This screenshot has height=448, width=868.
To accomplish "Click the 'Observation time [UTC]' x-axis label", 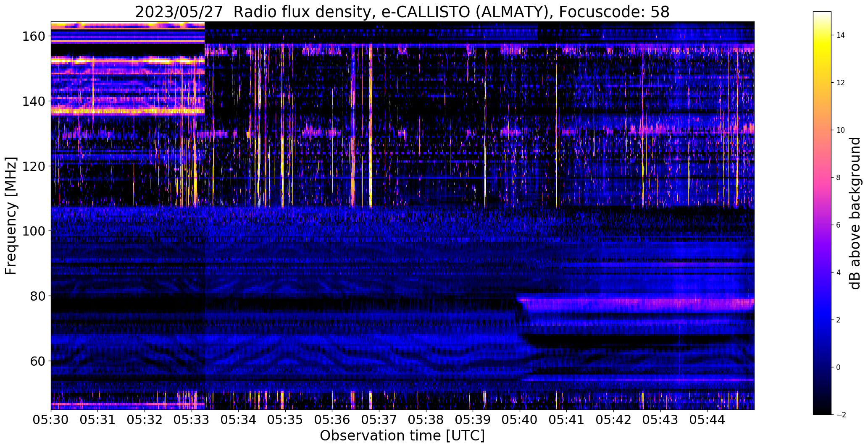I will pyautogui.click(x=402, y=435).
